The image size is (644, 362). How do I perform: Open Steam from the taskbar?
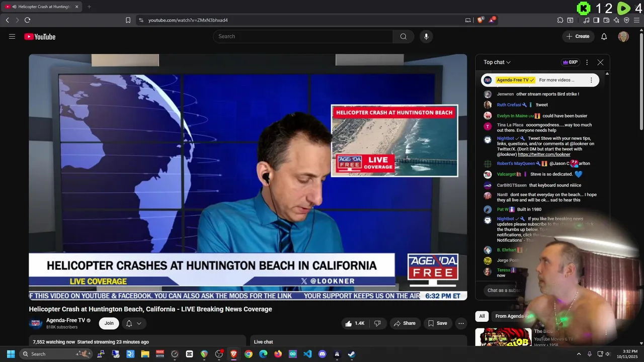pos(352,354)
